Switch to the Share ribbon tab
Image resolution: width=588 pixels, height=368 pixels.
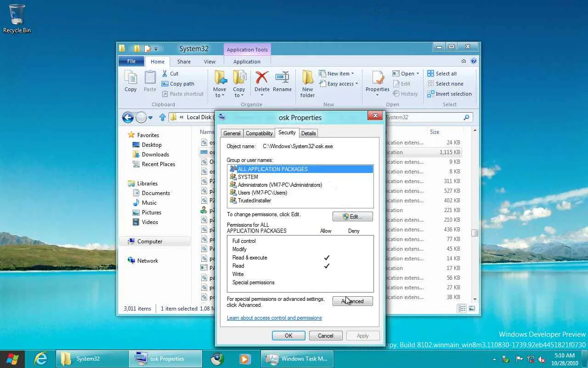coord(184,62)
